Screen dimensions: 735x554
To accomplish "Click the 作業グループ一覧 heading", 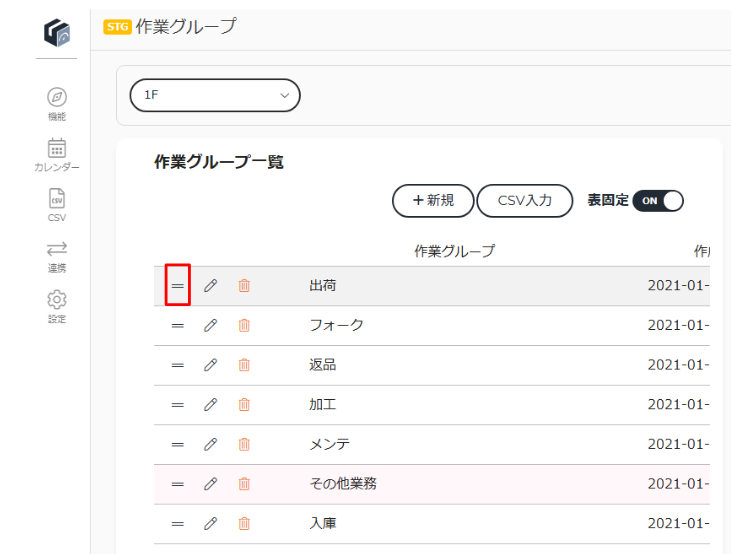I will (219, 162).
